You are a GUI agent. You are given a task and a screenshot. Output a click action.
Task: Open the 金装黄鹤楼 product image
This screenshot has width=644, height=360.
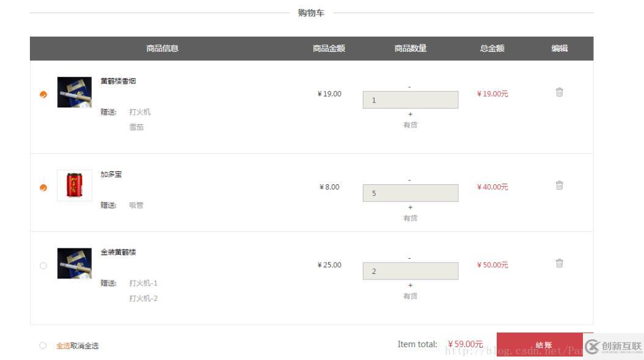tap(75, 264)
